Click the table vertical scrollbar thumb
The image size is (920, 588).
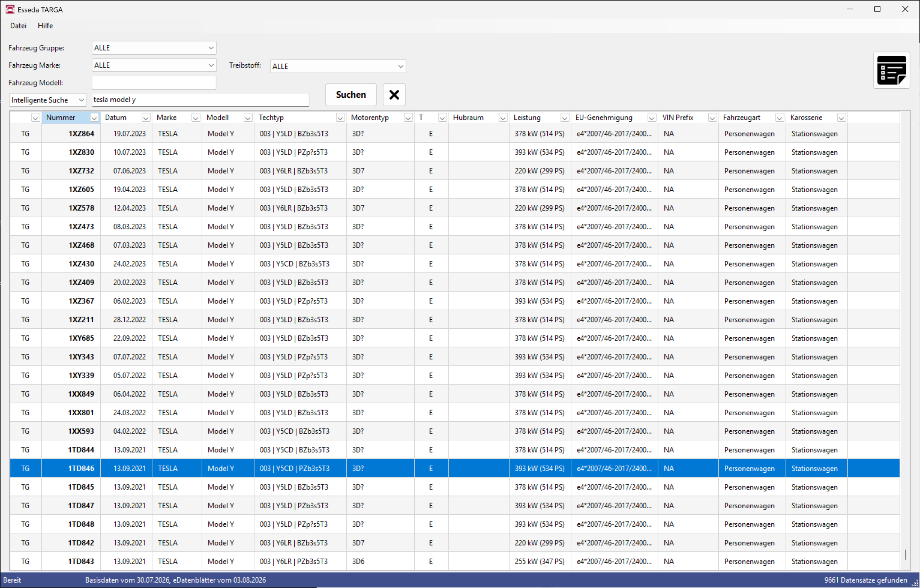coord(906,554)
